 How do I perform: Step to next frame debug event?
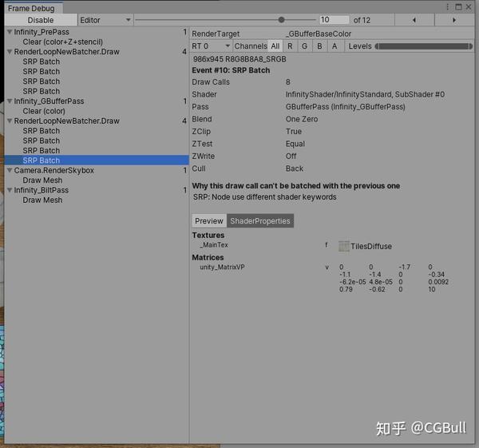(454, 20)
